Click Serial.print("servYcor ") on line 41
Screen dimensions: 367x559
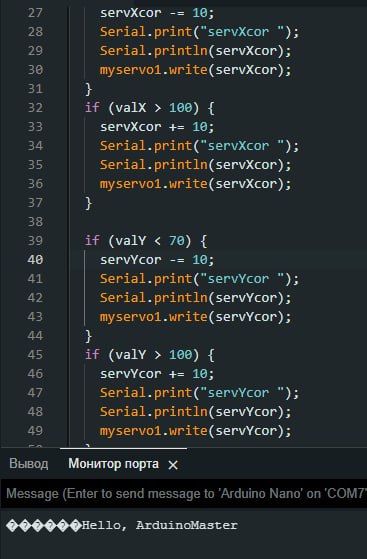pyautogui.click(x=199, y=279)
